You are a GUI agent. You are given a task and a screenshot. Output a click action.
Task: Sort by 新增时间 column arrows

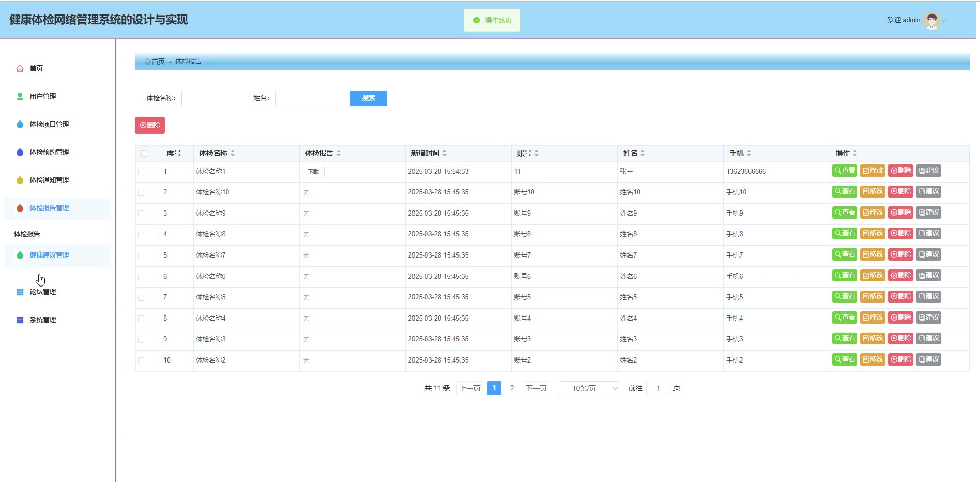pyautogui.click(x=445, y=154)
